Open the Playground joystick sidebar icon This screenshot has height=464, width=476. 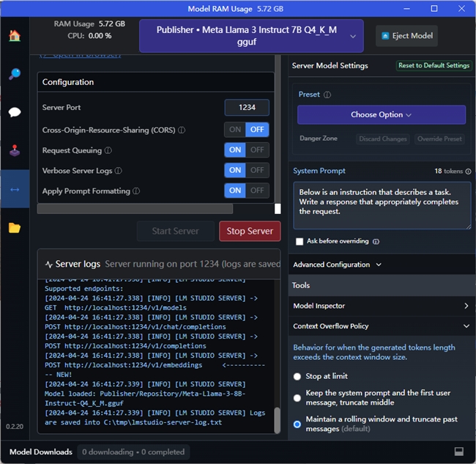point(15,150)
